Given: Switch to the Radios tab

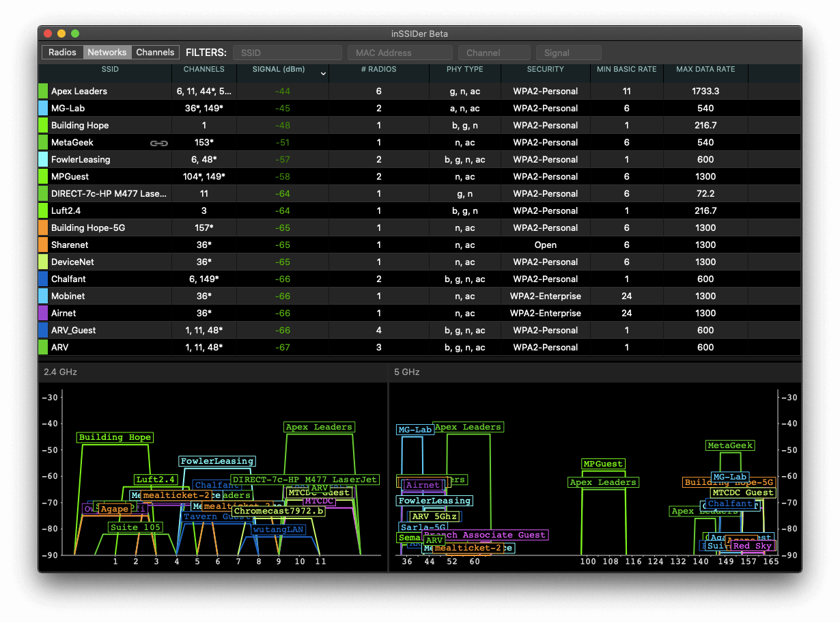Looking at the screenshot, I should coord(62,53).
